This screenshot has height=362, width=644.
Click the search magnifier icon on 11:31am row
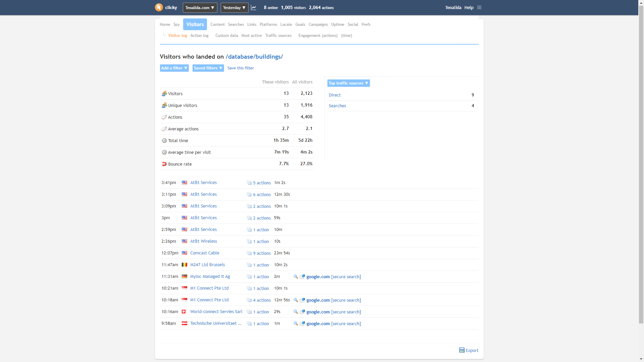[x=296, y=277]
